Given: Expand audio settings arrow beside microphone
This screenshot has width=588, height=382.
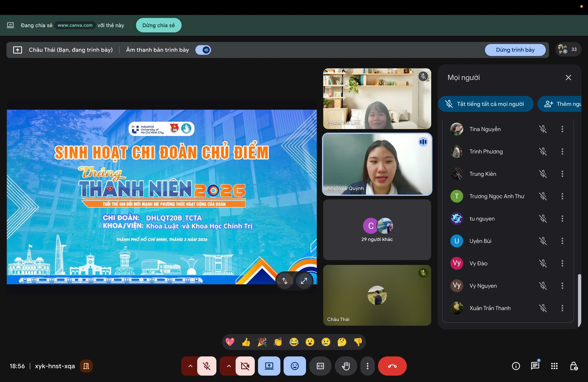Looking at the screenshot, I should (190, 366).
